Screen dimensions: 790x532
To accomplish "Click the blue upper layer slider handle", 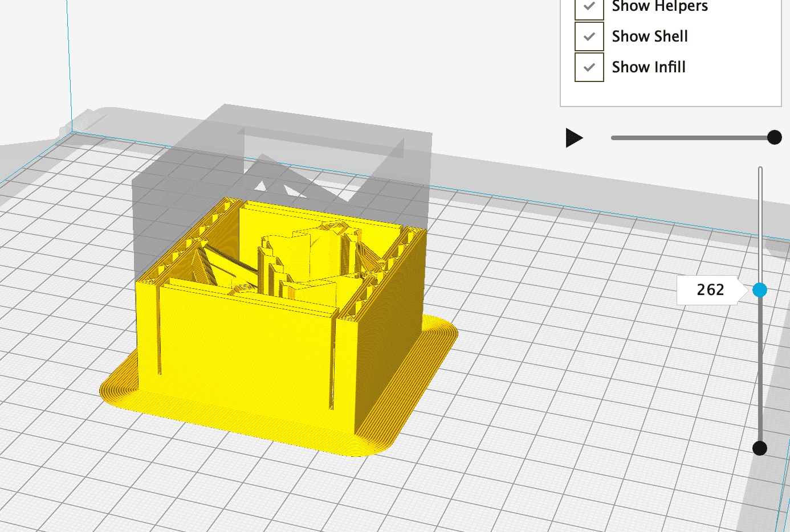I will pyautogui.click(x=760, y=290).
